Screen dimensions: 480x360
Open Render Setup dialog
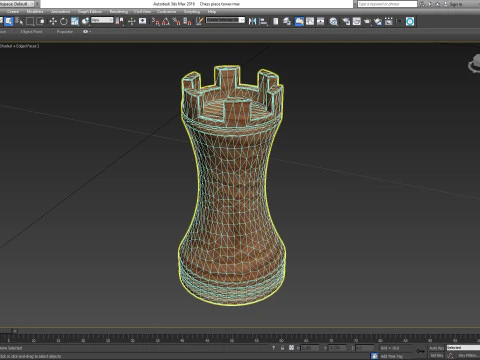click(x=346, y=21)
